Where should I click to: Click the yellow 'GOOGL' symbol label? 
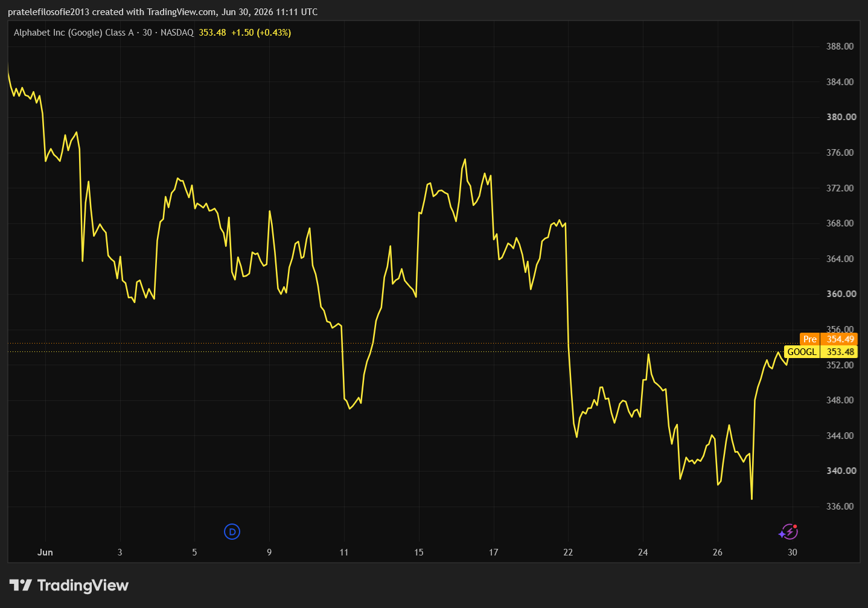pos(802,352)
